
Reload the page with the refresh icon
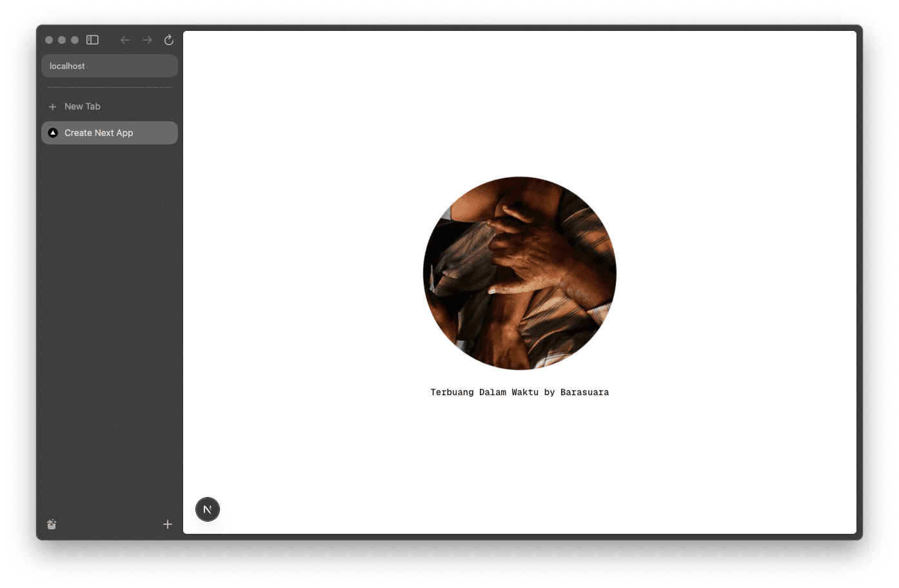click(x=169, y=40)
